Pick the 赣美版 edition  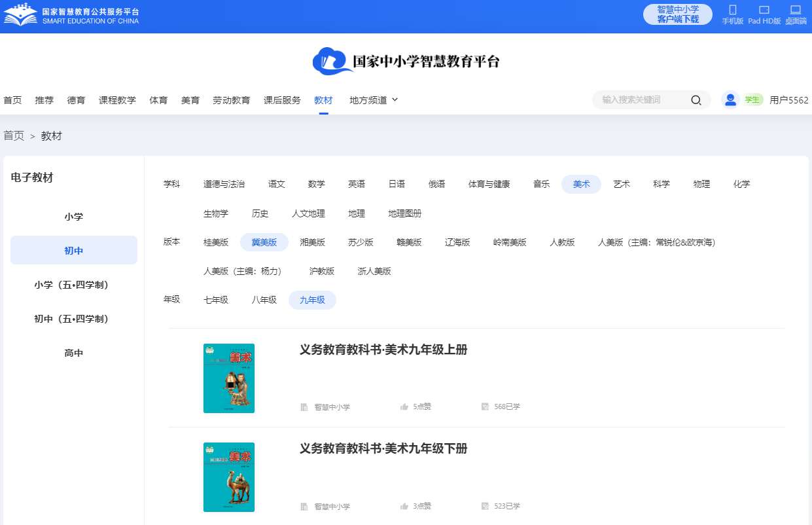click(409, 242)
